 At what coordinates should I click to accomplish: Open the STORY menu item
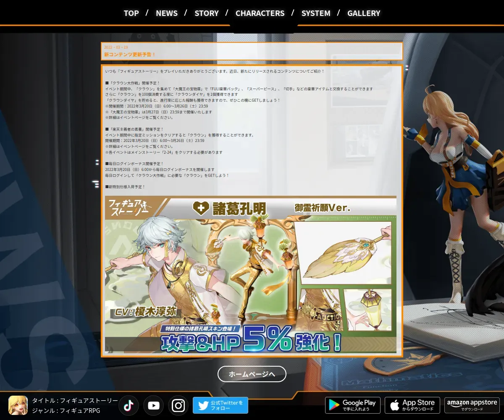(x=207, y=13)
